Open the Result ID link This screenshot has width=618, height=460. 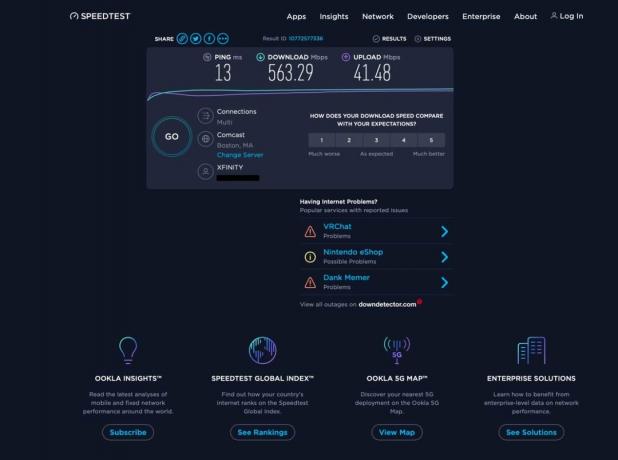[305, 38]
